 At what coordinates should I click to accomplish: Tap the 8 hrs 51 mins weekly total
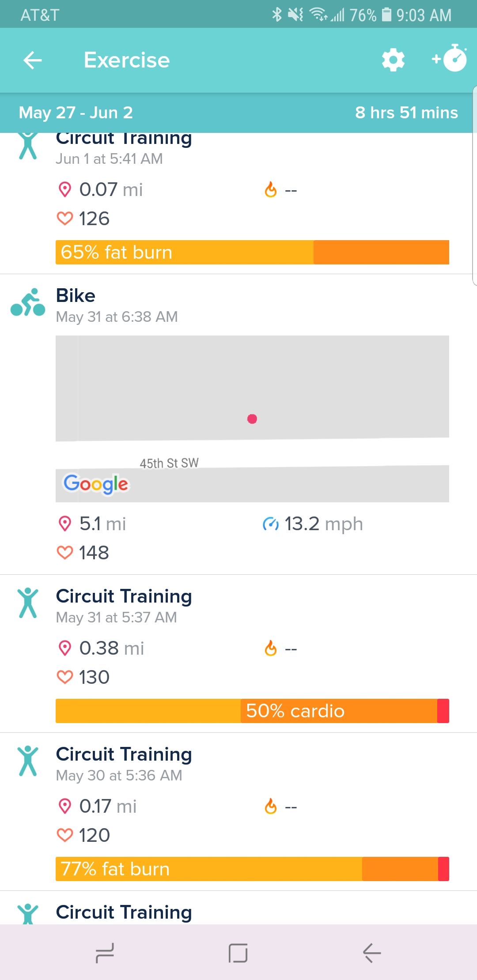[x=406, y=113]
